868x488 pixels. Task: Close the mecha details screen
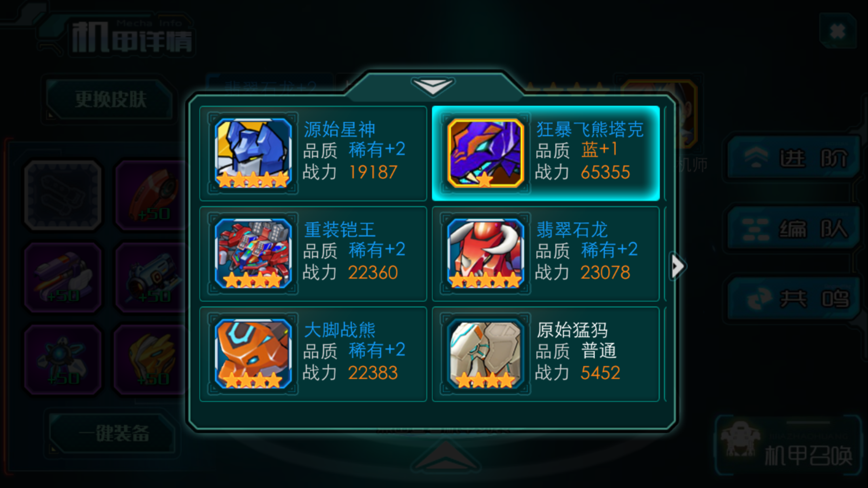[x=837, y=32]
